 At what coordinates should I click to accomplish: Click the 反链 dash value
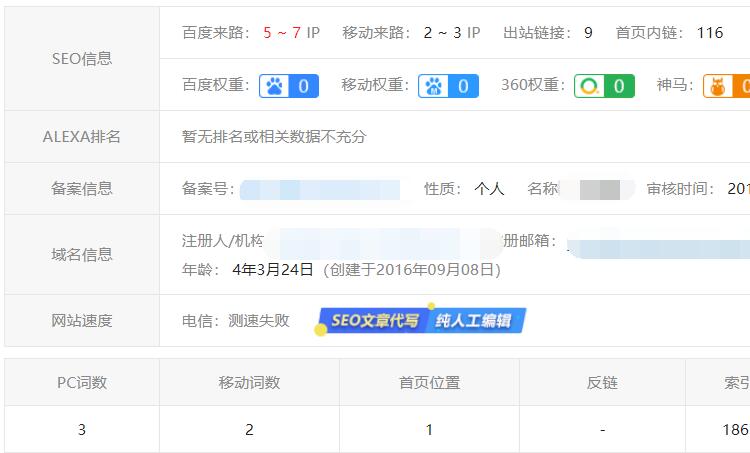[602, 430]
